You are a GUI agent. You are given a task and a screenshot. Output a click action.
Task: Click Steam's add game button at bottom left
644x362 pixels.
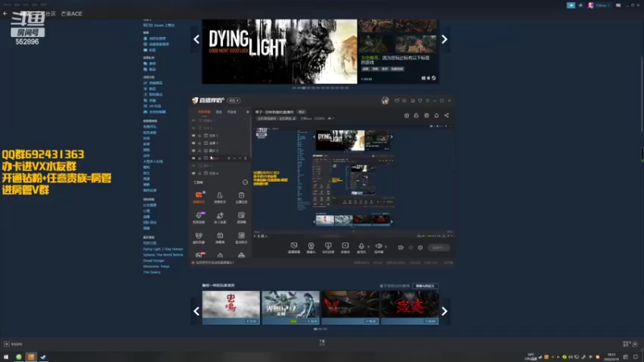coord(13,344)
